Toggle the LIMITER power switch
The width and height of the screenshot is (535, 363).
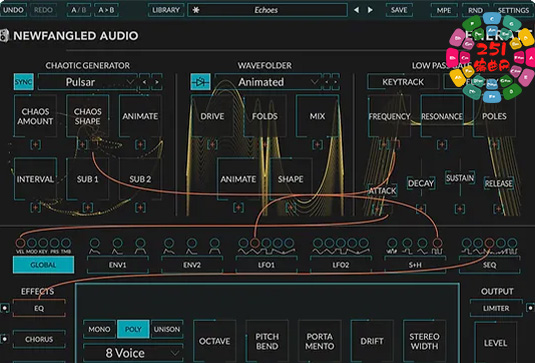(530, 308)
